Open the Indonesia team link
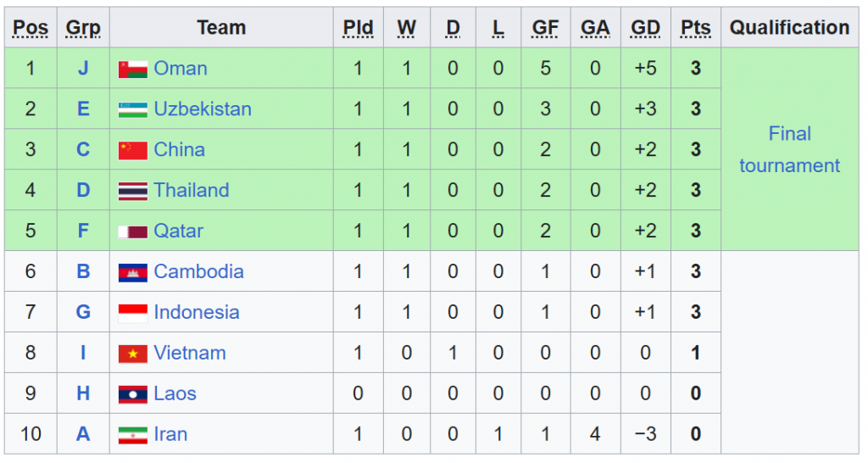The height and width of the screenshot is (463, 868). point(197,312)
